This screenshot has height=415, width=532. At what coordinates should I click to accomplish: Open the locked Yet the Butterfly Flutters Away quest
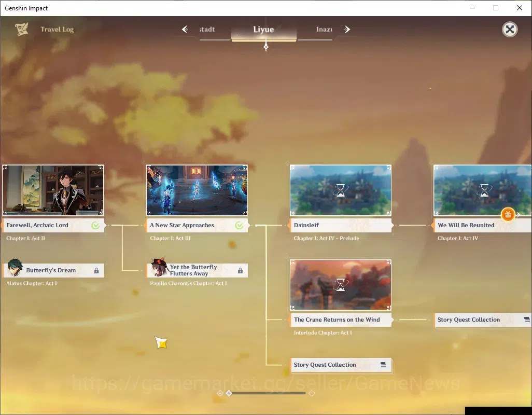198,270
